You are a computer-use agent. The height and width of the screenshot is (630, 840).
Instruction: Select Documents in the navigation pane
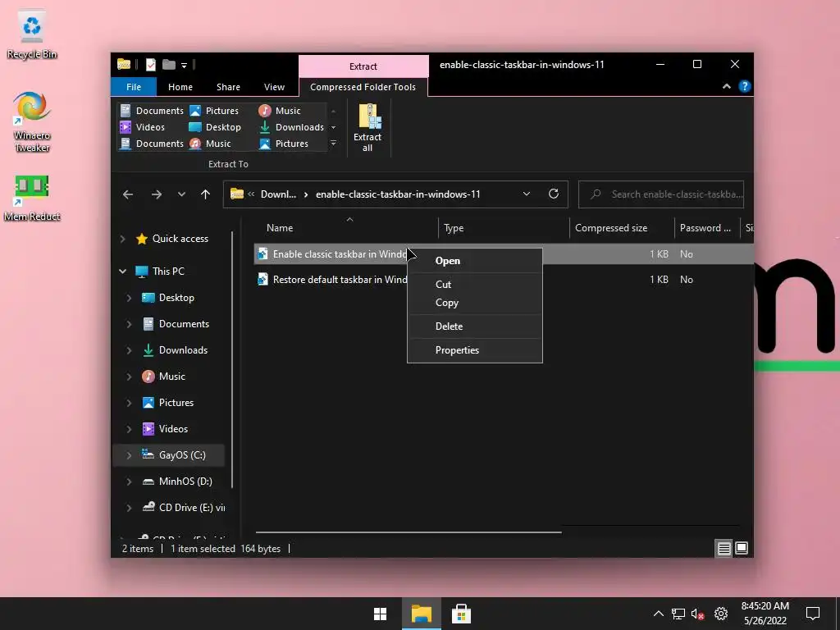[184, 324]
